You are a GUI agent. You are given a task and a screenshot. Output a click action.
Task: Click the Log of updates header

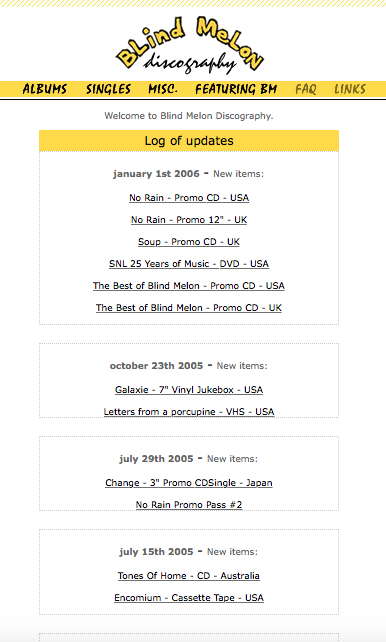189,141
